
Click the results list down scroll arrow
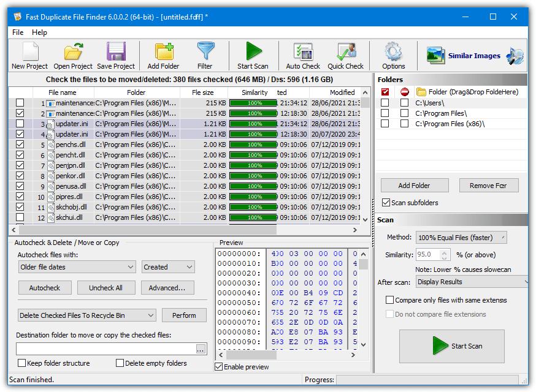click(x=365, y=219)
